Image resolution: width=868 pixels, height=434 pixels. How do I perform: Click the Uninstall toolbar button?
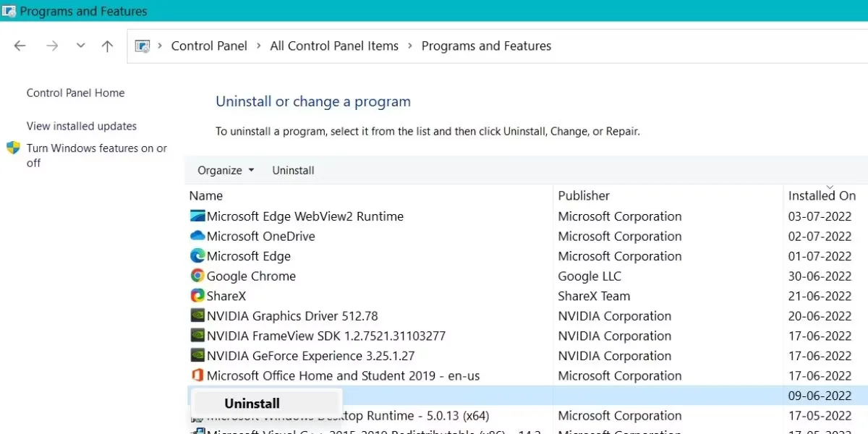pyautogui.click(x=293, y=170)
